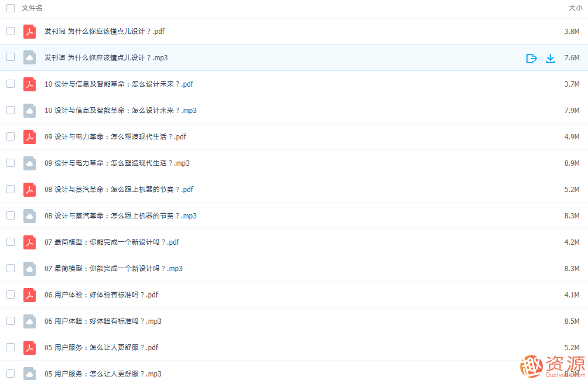Click the 7.6M size of 发刊词 .mp3

[572, 58]
